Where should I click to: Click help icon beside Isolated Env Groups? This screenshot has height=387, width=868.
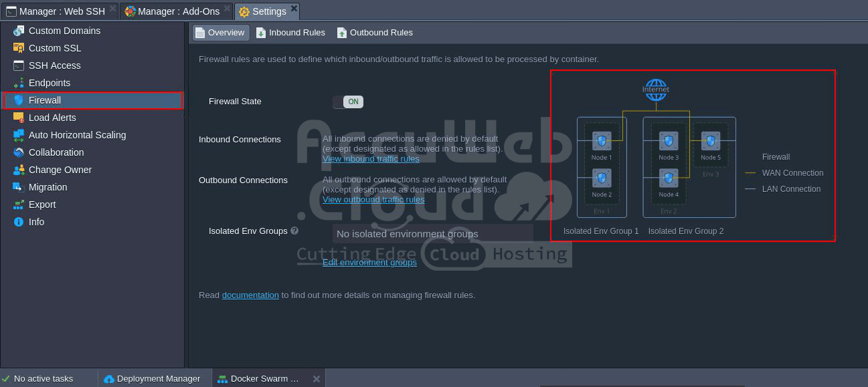pyautogui.click(x=294, y=231)
